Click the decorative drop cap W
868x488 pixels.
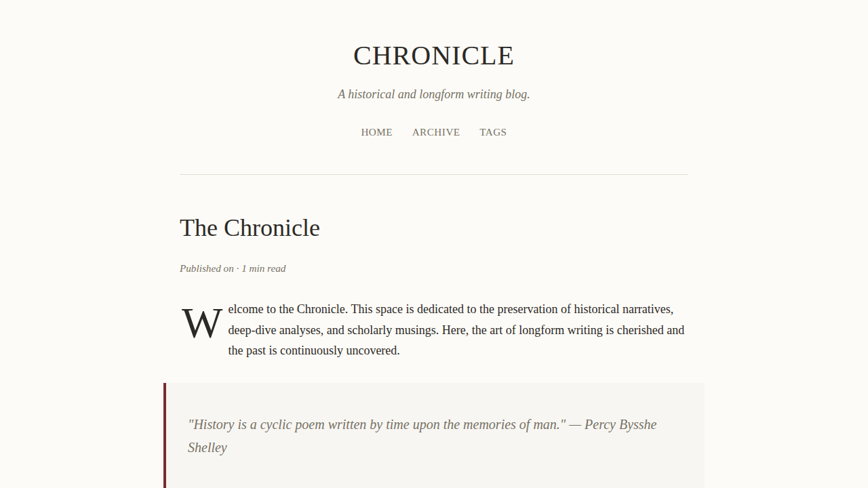pyautogui.click(x=201, y=324)
